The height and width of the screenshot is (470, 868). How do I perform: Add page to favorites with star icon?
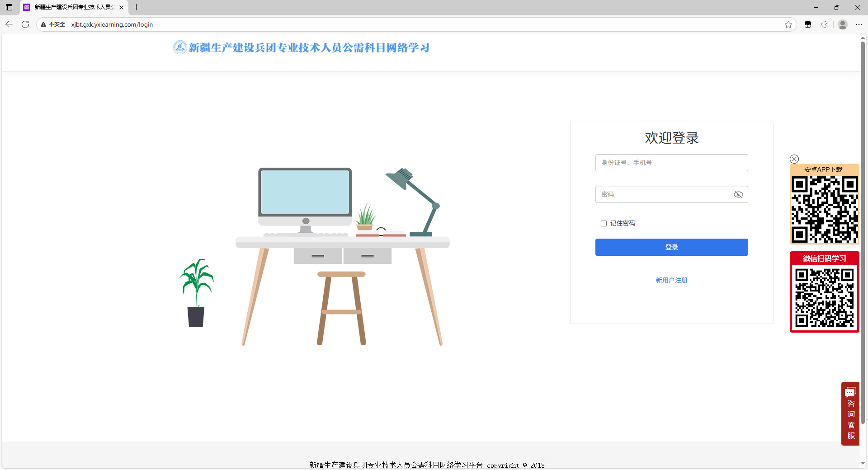(788, 24)
